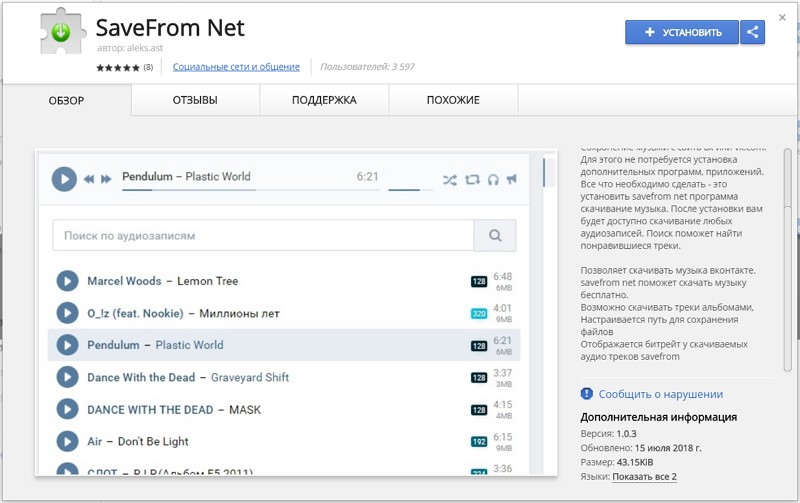Image resolution: width=800 pixels, height=503 pixels.
Task: Click the Lemon Tree song title
Action: click(x=208, y=281)
